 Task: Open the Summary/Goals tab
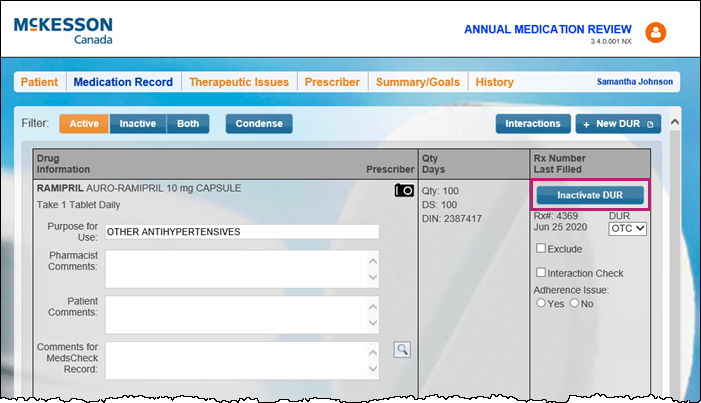pos(417,82)
